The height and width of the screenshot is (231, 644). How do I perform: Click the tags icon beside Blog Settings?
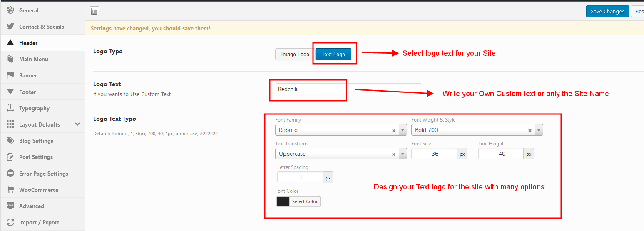(x=10, y=141)
